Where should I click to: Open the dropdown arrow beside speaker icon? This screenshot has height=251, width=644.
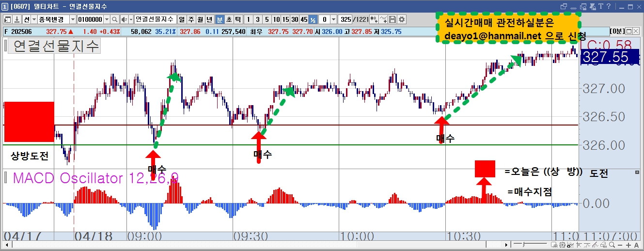[x=131, y=19]
